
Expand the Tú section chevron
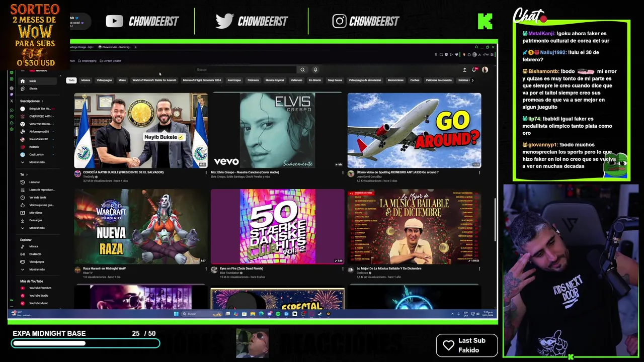tap(27, 174)
